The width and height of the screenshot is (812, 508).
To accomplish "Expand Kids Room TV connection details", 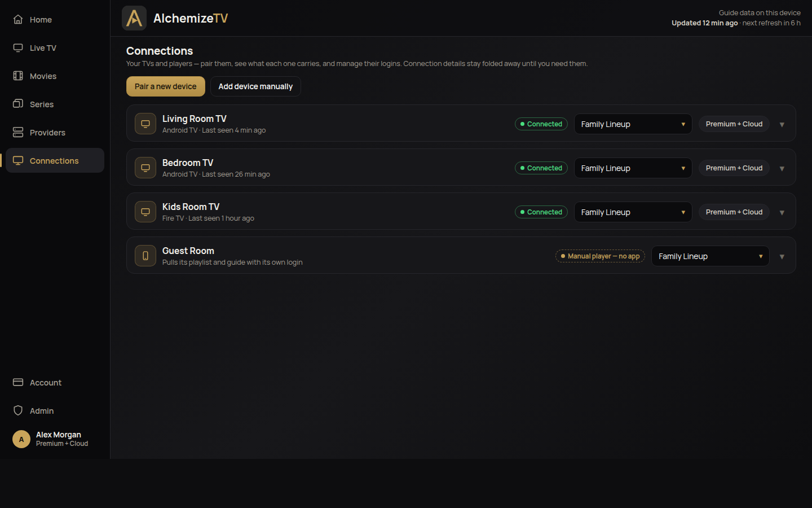I will 782,213.
